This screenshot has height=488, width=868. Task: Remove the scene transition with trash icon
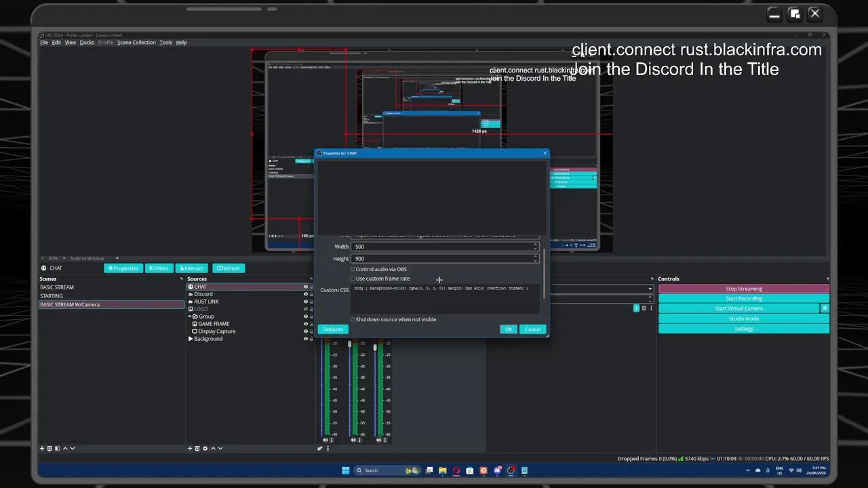click(x=644, y=308)
